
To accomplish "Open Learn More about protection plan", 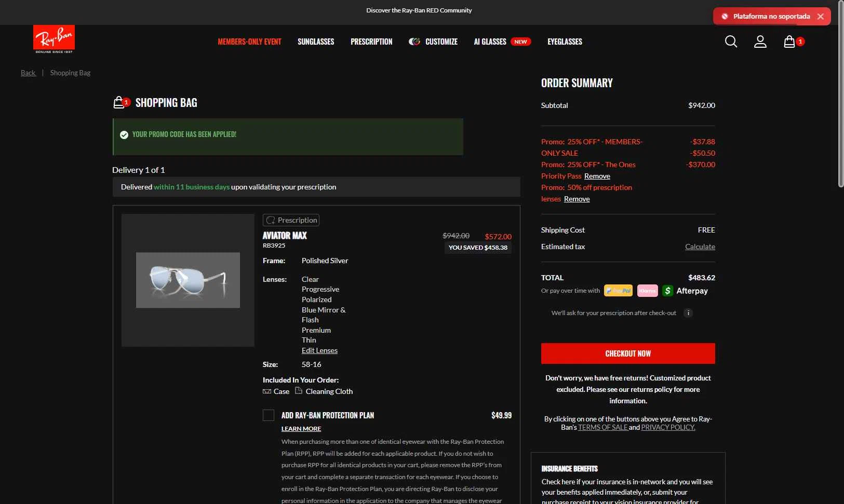I will point(301,429).
